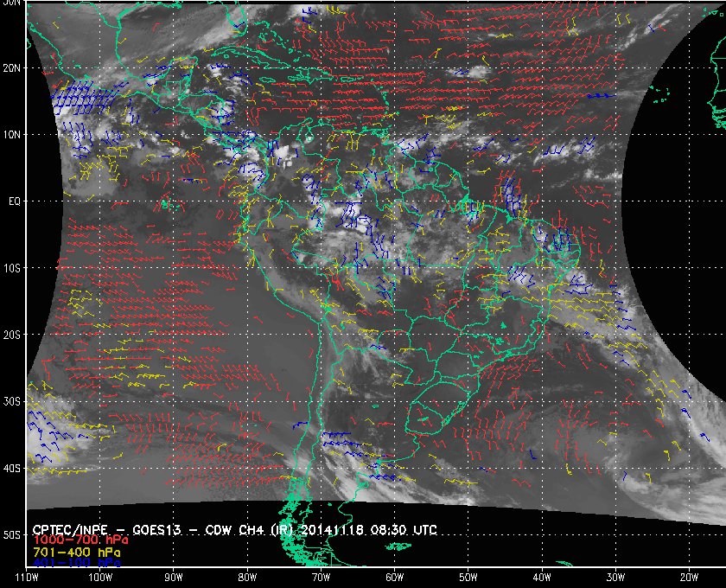Click the 40W longitude label

[x=542, y=578]
